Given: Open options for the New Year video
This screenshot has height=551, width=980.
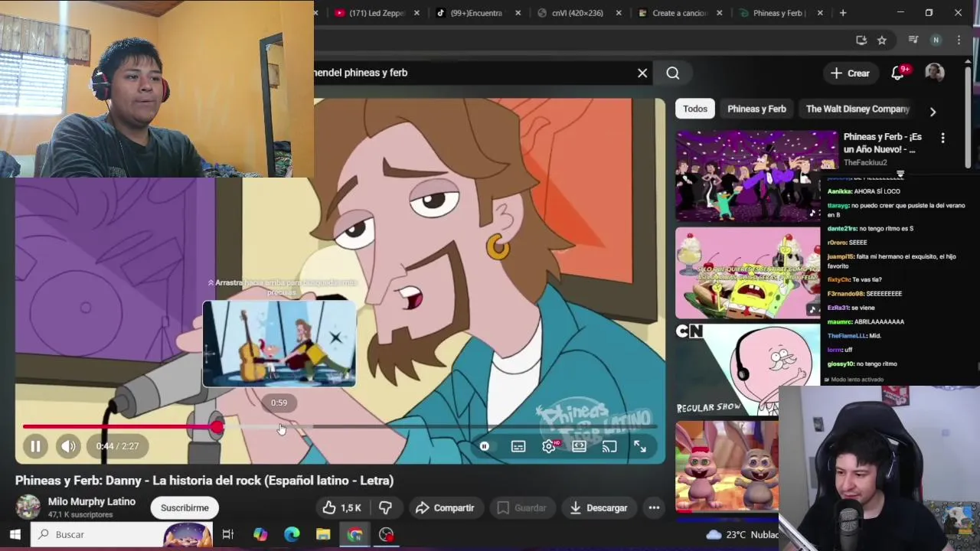Looking at the screenshot, I should (942, 138).
